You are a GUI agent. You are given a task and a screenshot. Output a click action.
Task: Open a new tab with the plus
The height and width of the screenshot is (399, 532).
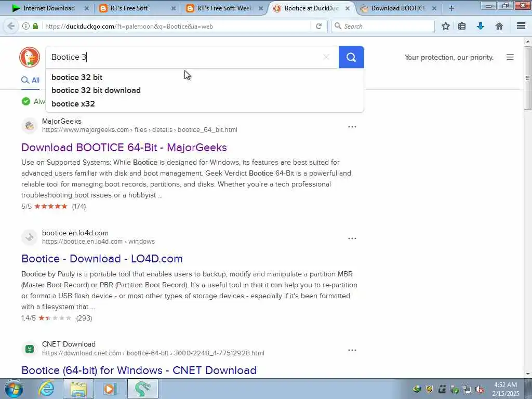pos(451,8)
